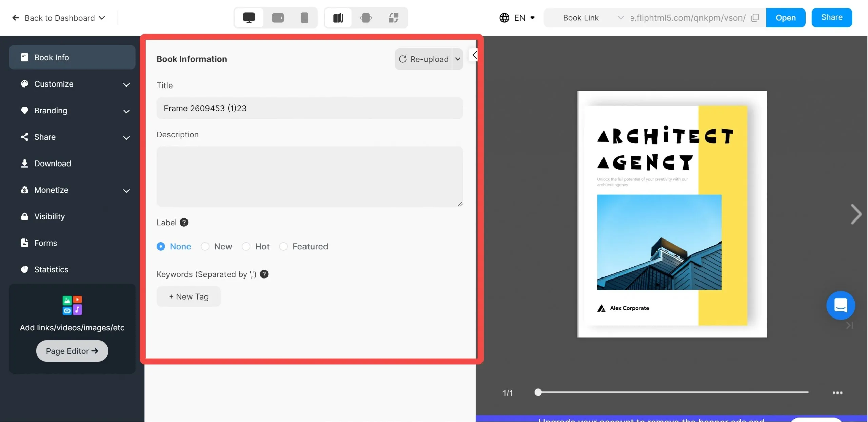Image resolution: width=868 pixels, height=422 pixels.
Task: Click the rotate pages view icon
Action: pyautogui.click(x=393, y=18)
